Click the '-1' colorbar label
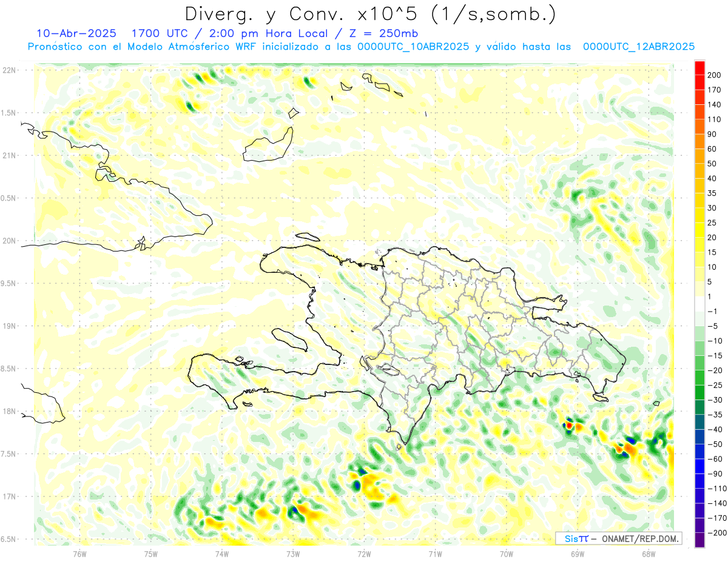728x562 pixels. pos(713,311)
